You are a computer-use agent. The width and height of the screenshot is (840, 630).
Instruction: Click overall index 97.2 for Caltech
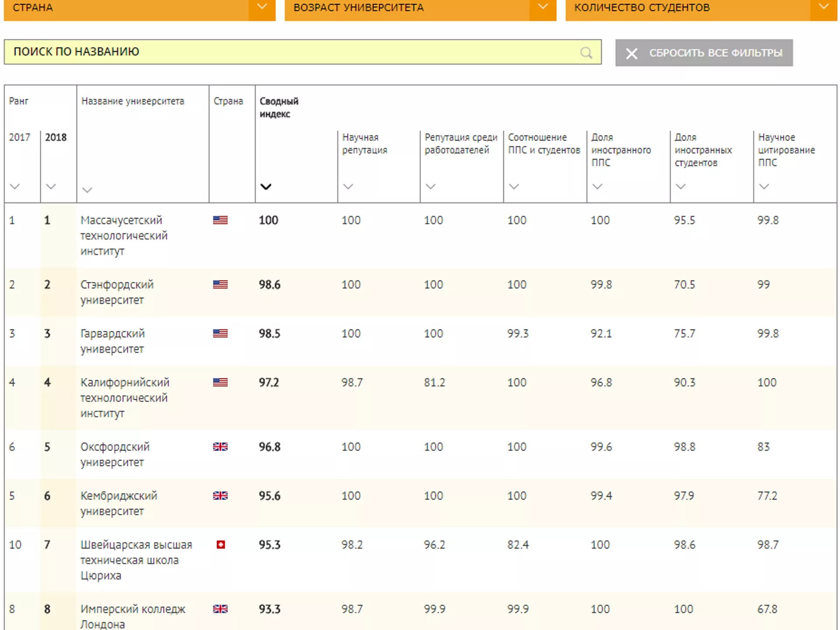click(269, 383)
